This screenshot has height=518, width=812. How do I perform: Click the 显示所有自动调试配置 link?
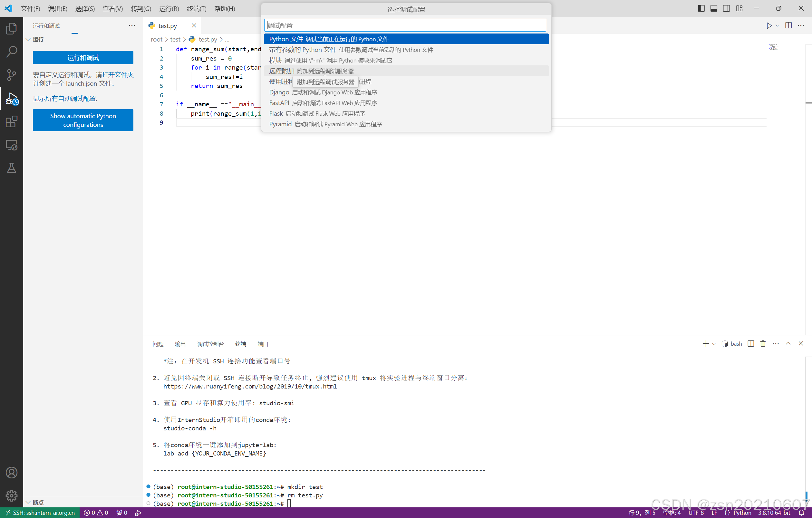pyautogui.click(x=64, y=98)
